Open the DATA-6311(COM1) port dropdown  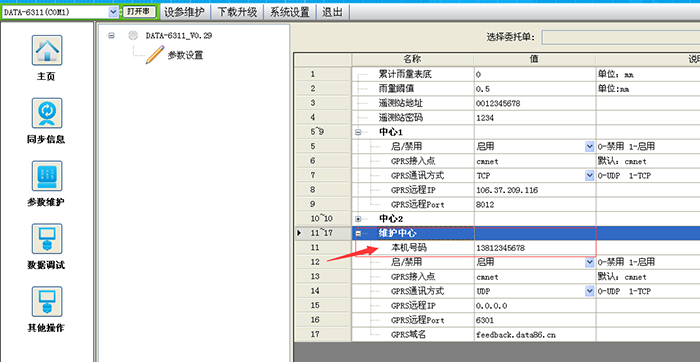[113, 12]
